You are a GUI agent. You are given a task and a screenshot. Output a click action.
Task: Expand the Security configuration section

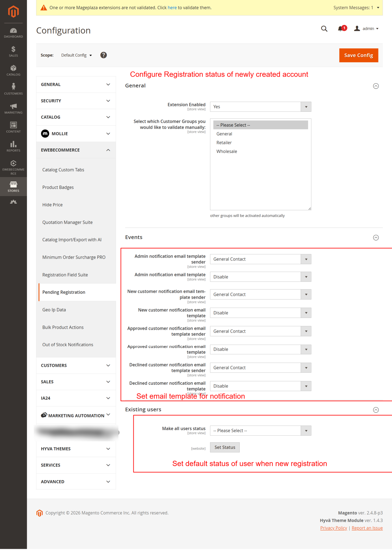pos(76,101)
